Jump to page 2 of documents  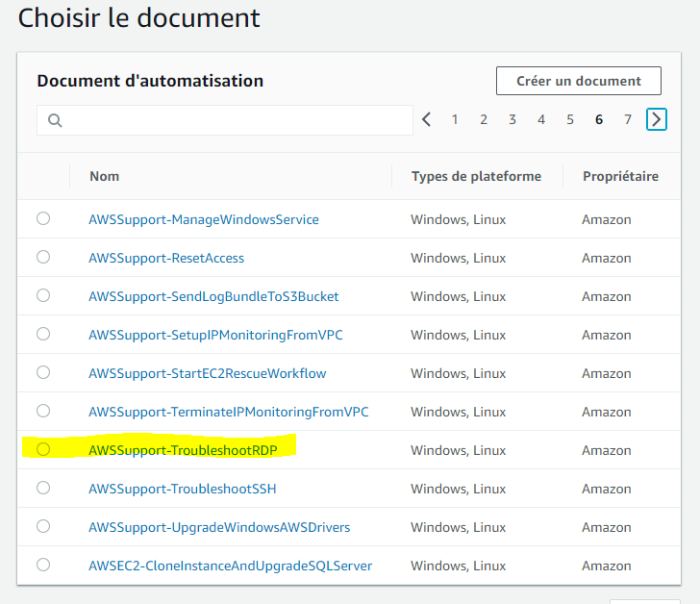(484, 119)
